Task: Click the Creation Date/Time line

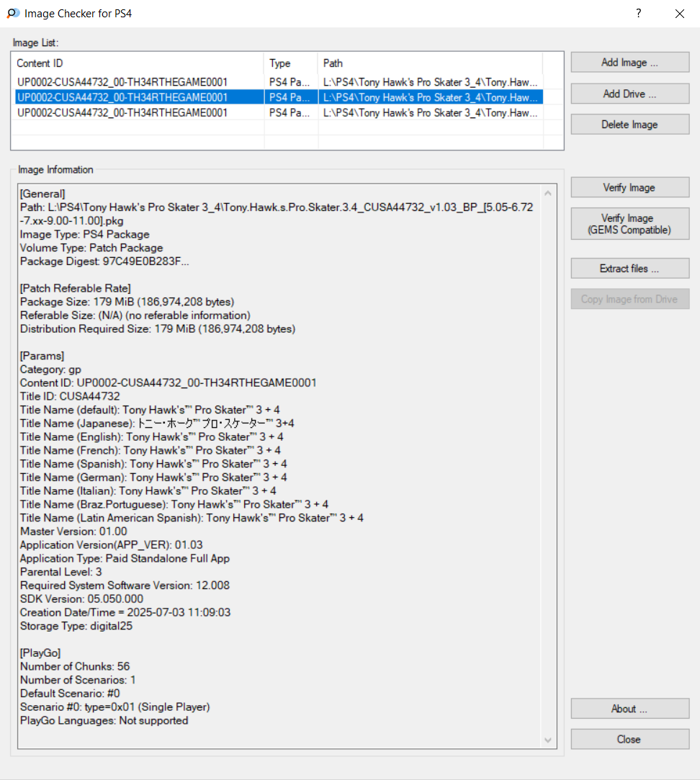Action: pos(125,612)
